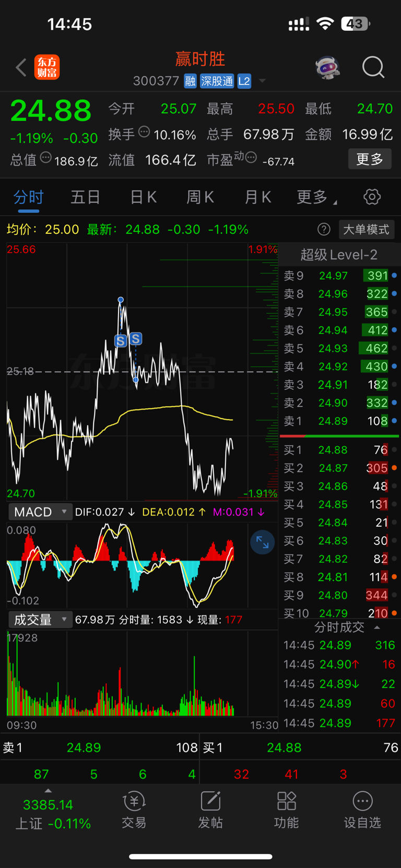The width and height of the screenshot is (401, 868).
Task: Select 买2 row at 24.87
Action: click(340, 468)
